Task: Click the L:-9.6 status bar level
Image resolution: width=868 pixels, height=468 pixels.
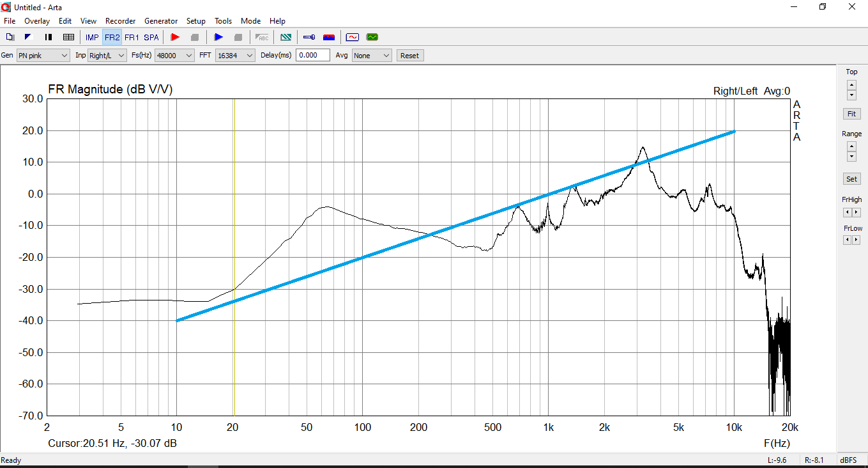Action: pos(777,460)
